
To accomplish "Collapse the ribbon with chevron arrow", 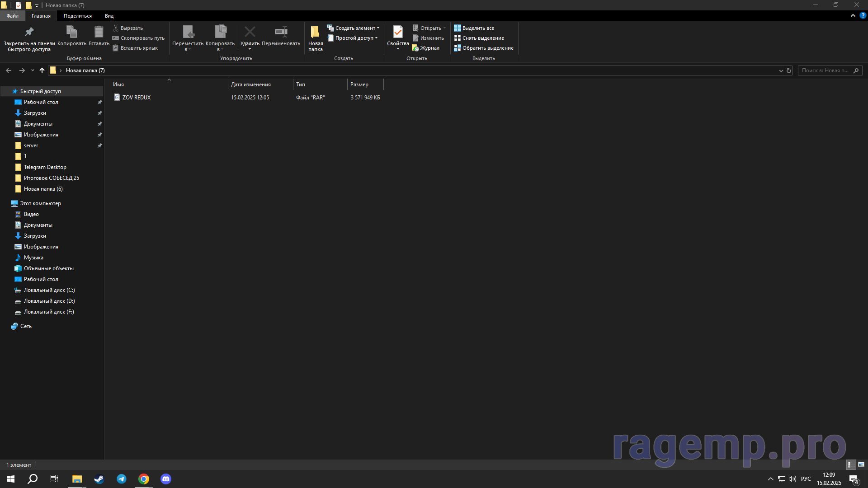I will (x=853, y=15).
